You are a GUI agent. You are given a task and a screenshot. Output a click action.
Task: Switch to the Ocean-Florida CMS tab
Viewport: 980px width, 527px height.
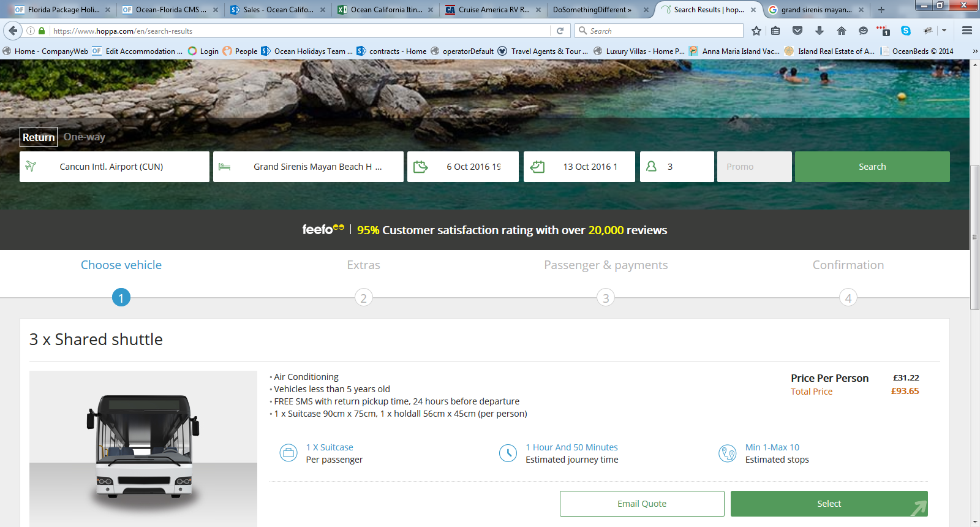(x=170, y=10)
